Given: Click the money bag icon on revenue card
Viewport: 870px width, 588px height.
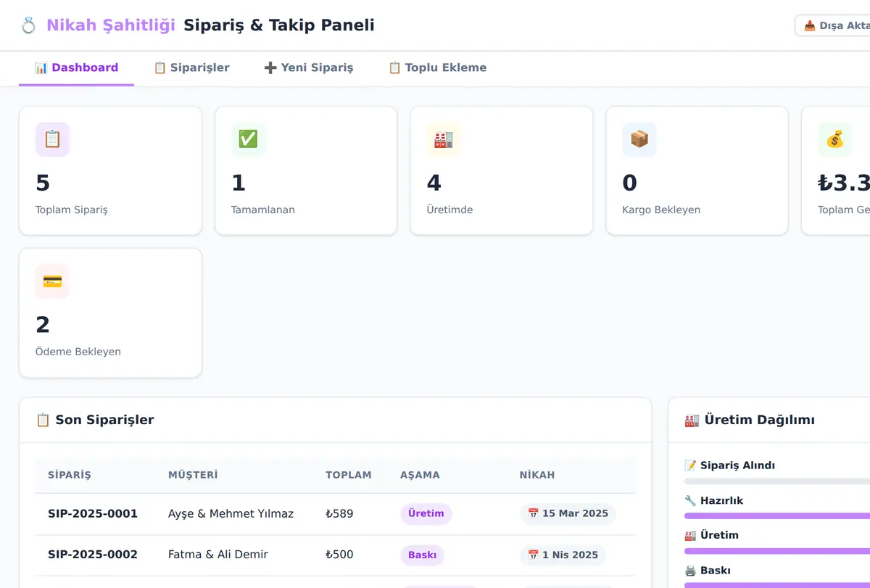Looking at the screenshot, I should pos(835,139).
